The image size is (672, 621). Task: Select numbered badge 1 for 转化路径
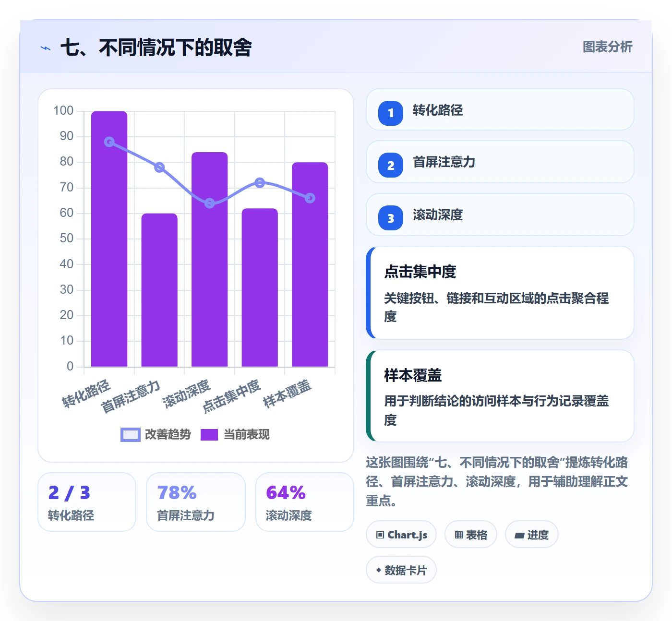pyautogui.click(x=391, y=113)
